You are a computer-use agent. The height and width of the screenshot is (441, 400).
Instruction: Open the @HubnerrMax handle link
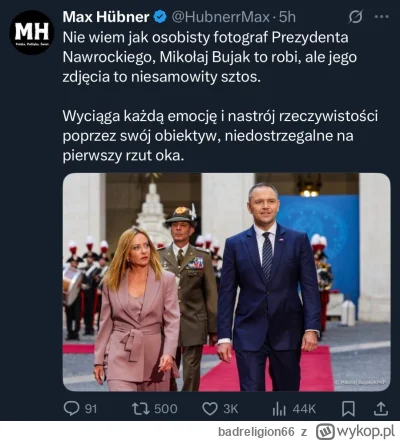(220, 17)
